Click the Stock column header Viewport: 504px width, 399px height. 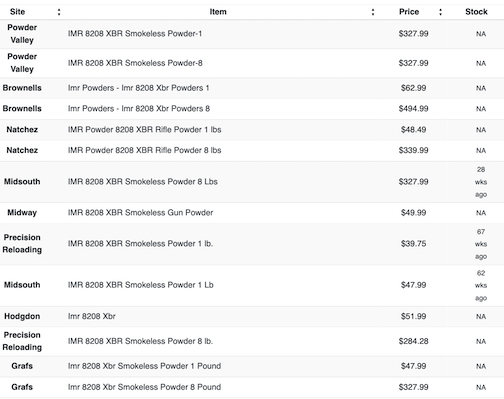click(476, 12)
